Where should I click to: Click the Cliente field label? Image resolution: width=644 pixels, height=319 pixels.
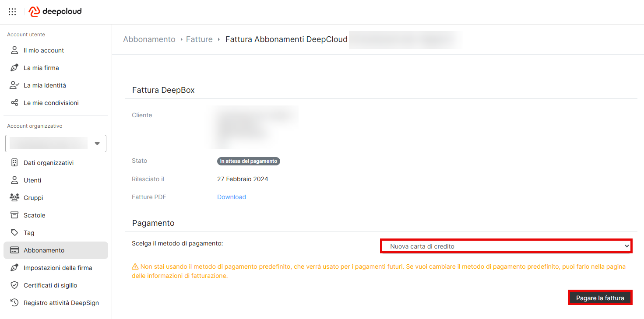tap(142, 115)
